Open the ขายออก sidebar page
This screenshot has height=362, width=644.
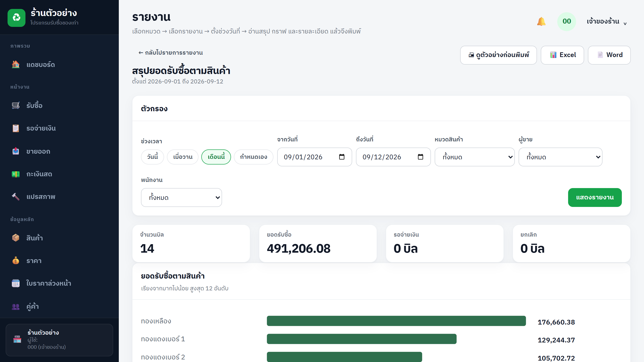(59, 151)
